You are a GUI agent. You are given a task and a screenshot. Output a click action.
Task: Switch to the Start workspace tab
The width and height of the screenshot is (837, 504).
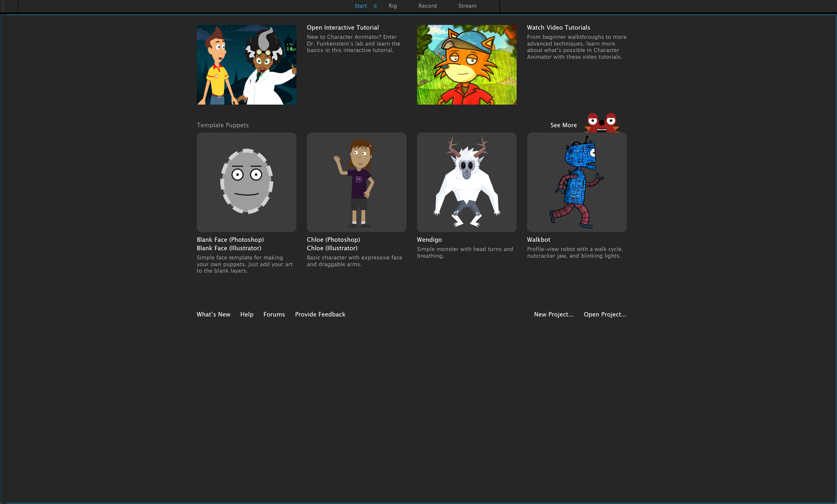[x=361, y=6]
